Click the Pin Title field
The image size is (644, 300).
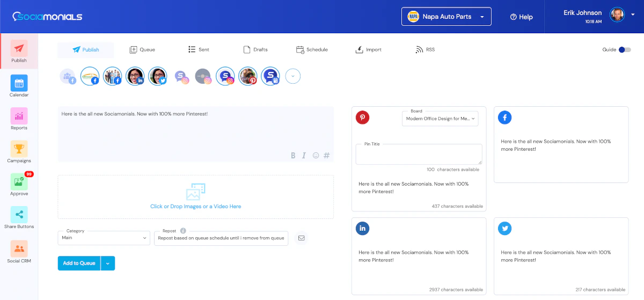[419, 154]
